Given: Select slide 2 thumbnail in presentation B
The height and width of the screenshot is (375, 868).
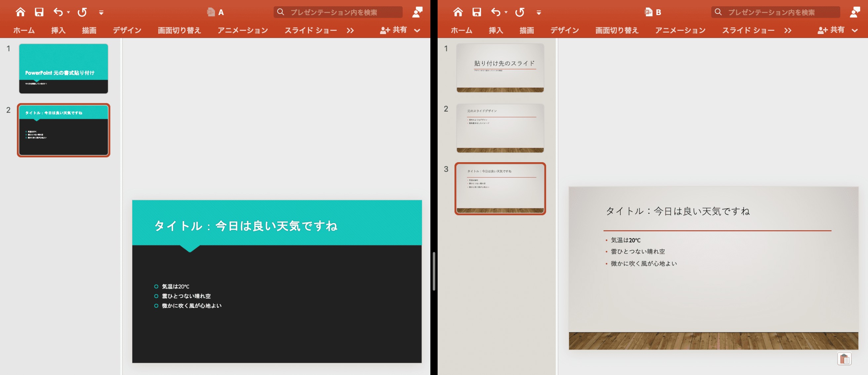Looking at the screenshot, I should point(500,128).
